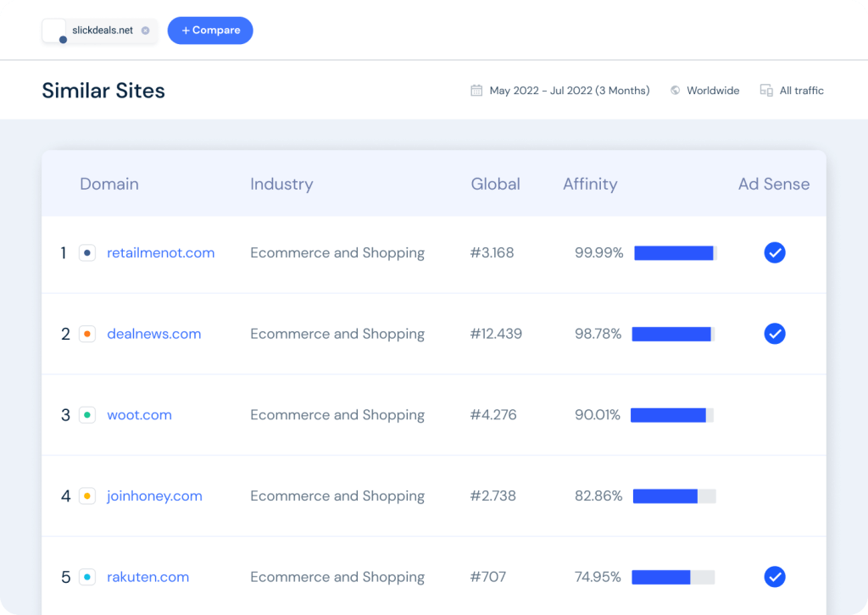The height and width of the screenshot is (615, 868).
Task: Open the retailmenot.com link
Action: (x=160, y=252)
